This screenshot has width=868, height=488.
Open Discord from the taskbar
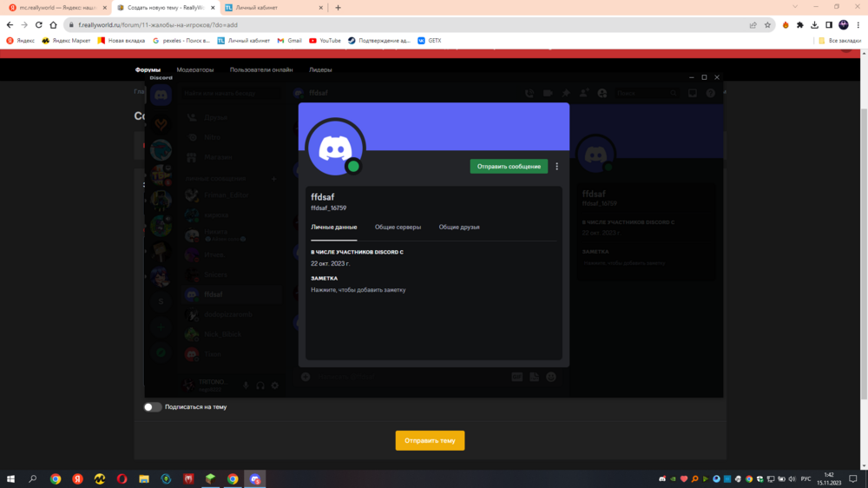255,478
